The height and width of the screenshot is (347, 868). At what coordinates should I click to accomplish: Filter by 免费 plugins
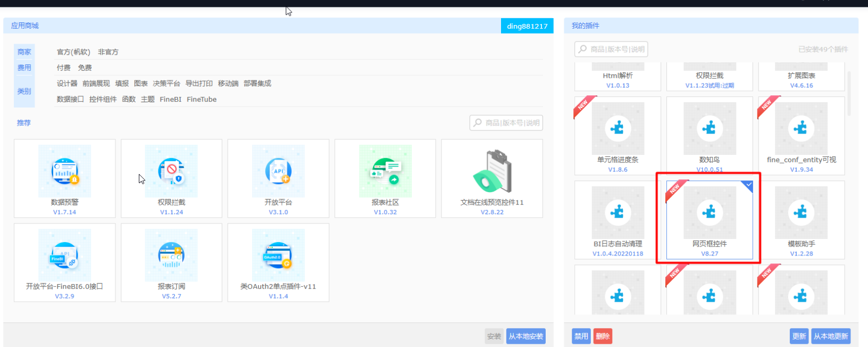(85, 68)
